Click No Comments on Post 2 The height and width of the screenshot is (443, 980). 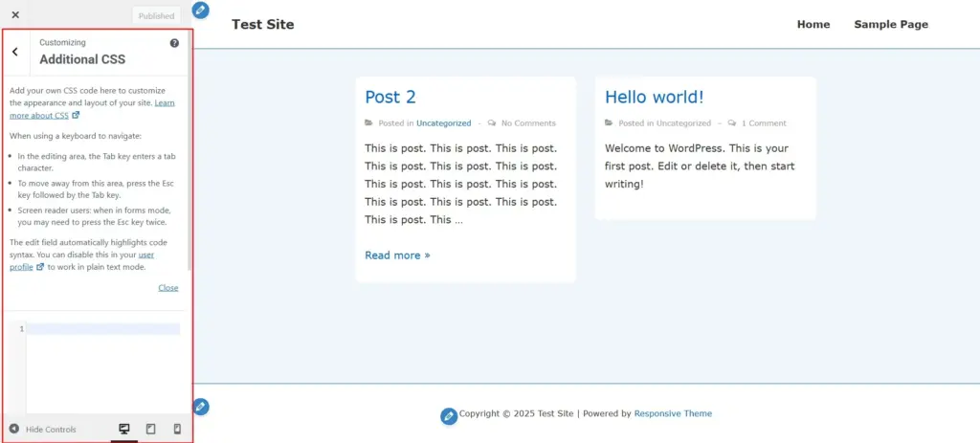[528, 123]
